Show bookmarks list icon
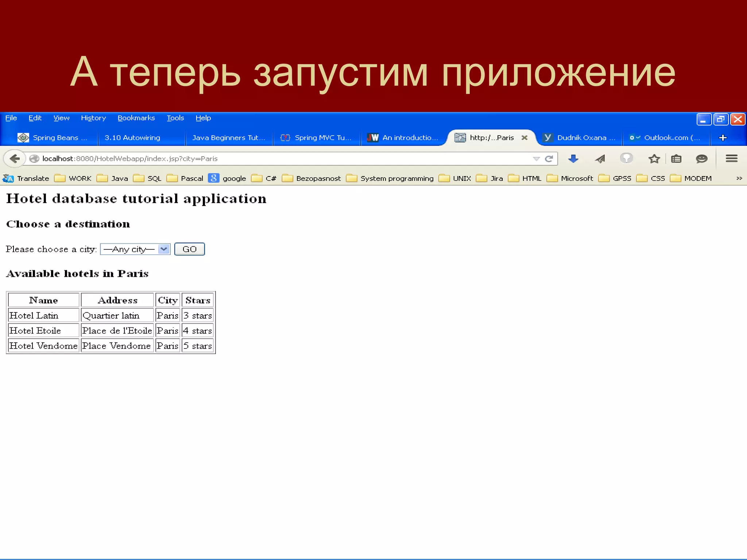The width and height of the screenshot is (747, 560). 676,159
